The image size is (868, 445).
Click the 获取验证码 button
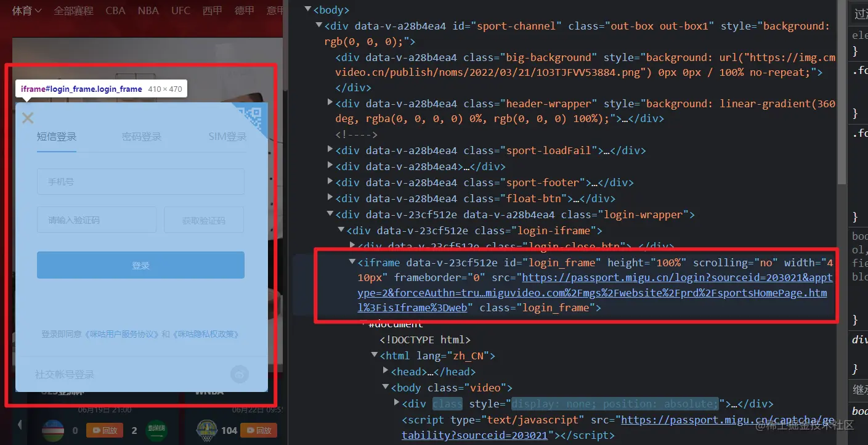[x=204, y=220]
